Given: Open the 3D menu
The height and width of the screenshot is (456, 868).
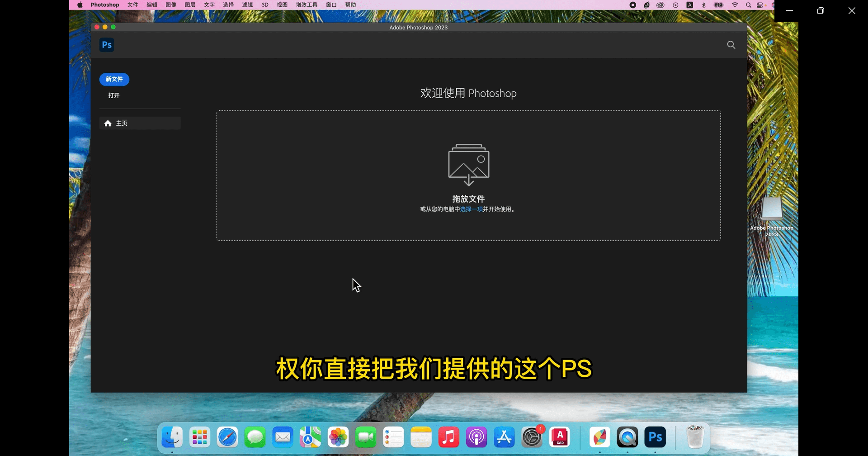Looking at the screenshot, I should pyautogui.click(x=265, y=5).
